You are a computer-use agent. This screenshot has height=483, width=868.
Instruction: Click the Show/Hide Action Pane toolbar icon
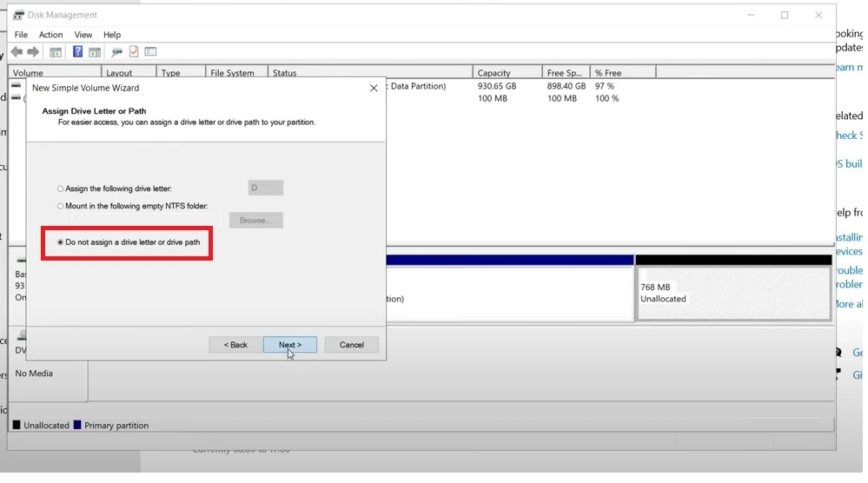95,52
